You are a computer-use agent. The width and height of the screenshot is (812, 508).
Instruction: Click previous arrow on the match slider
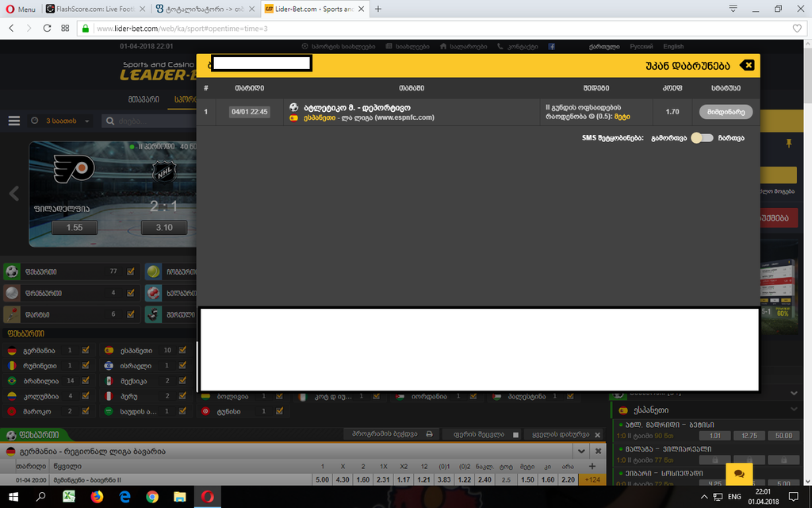(14, 194)
